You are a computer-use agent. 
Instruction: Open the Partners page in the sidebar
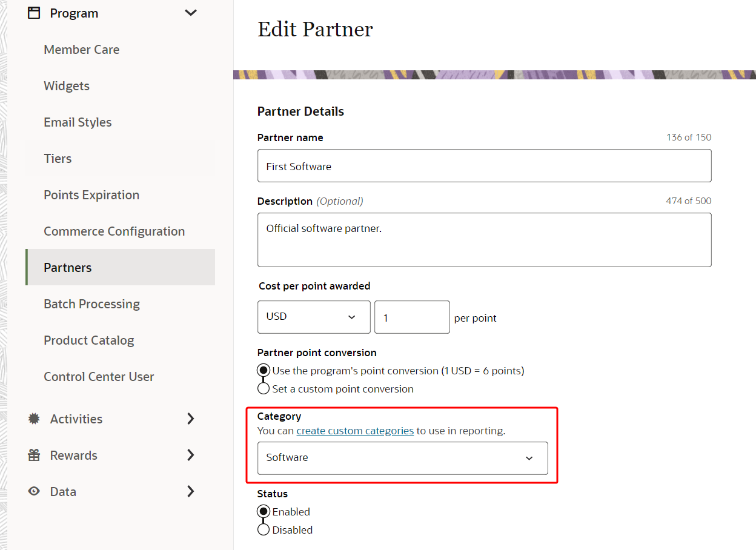tap(67, 267)
